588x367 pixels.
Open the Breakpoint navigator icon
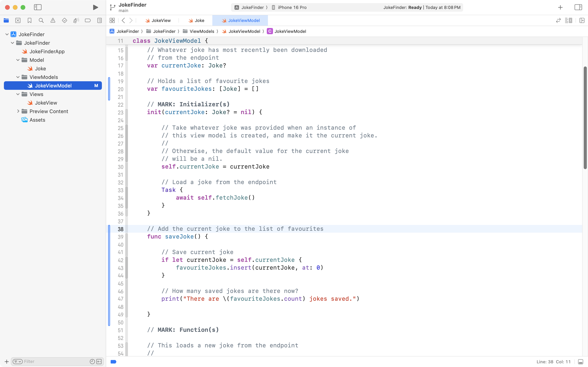(x=88, y=21)
